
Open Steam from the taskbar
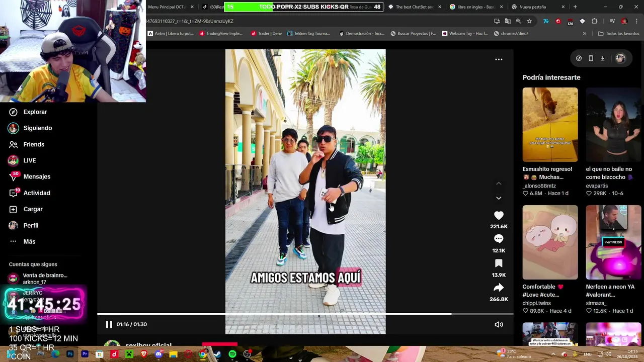pyautogui.click(x=217, y=354)
